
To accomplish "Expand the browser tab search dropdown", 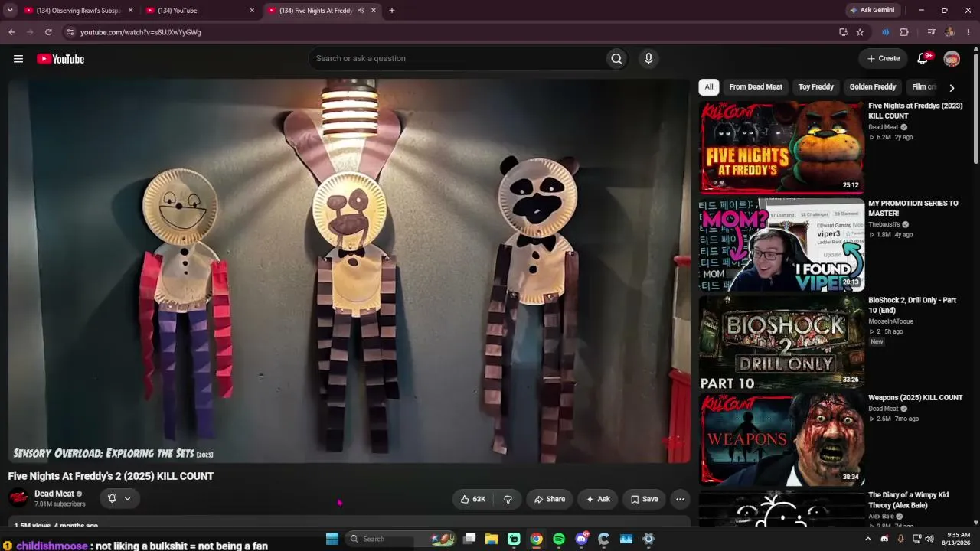I will (x=9, y=11).
